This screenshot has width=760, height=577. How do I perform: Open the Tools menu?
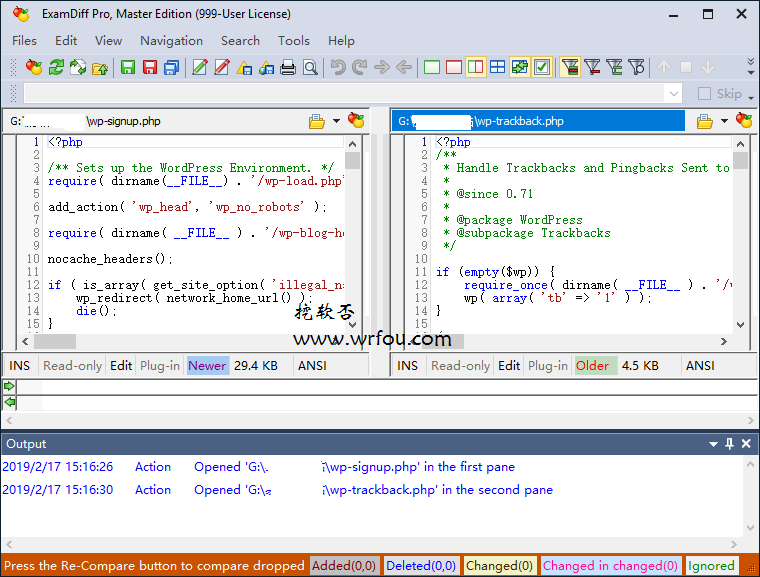tap(294, 41)
